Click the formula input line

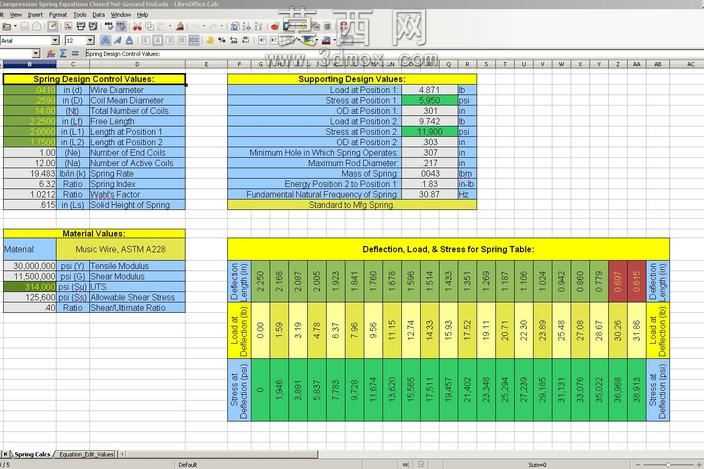(393, 53)
